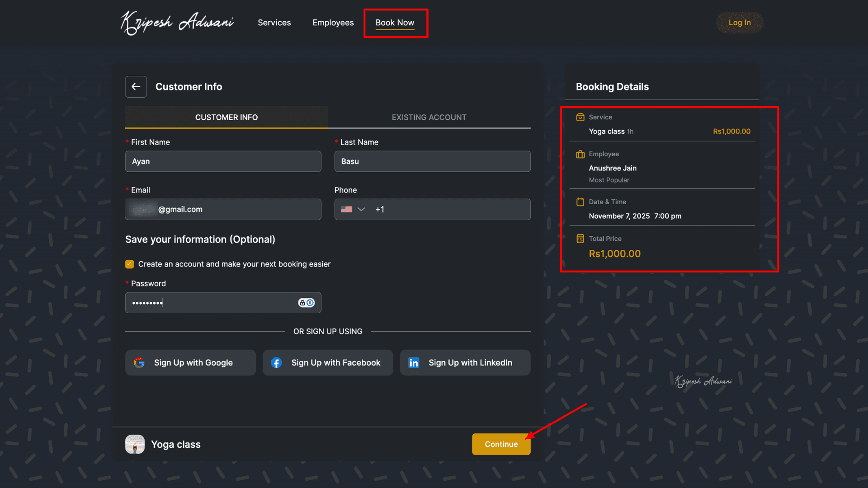The width and height of the screenshot is (868, 488).
Task: Click the Google logo icon
Action: tap(139, 363)
